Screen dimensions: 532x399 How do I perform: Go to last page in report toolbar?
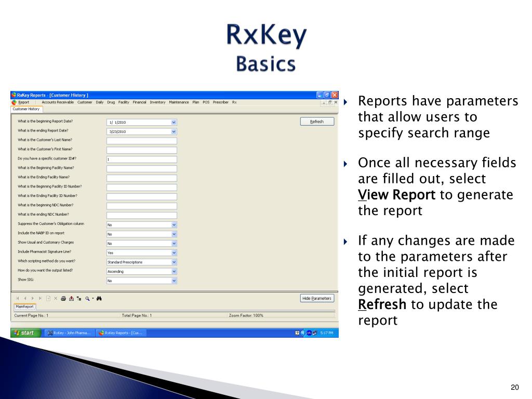40,299
